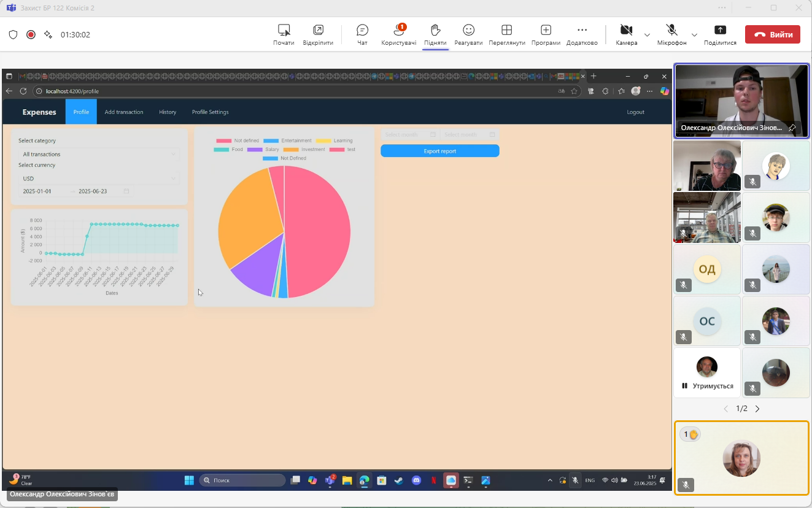
Task: Open the Додатково more actions menu
Action: 582,35
